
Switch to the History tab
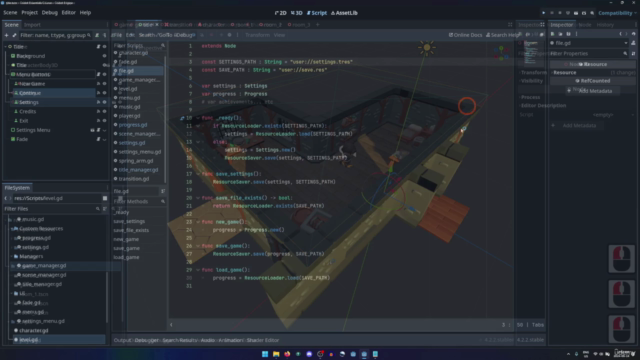point(605,25)
